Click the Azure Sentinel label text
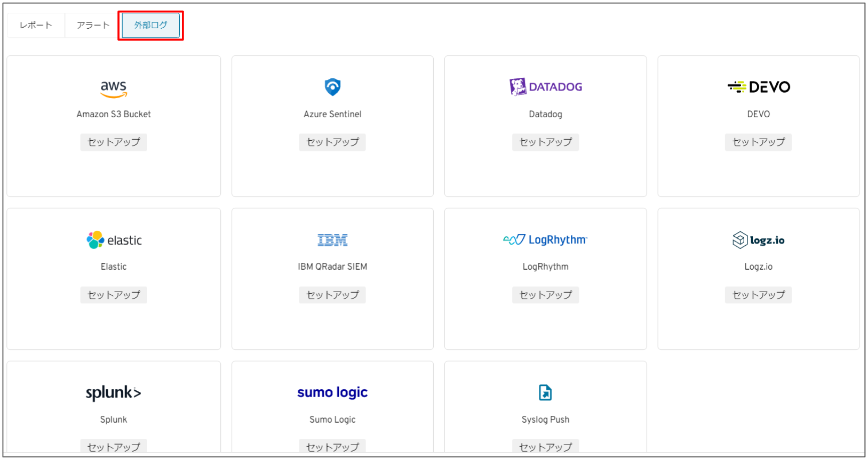Image resolution: width=868 pixels, height=459 pixels. 332,114
